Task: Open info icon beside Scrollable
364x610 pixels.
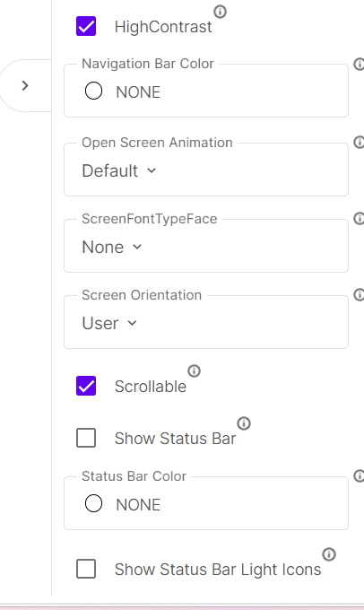Action: (194, 371)
